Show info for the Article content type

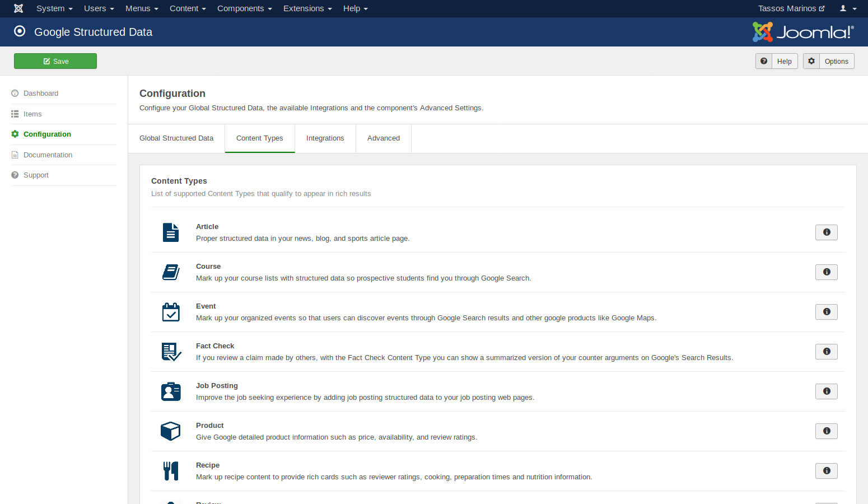(827, 232)
